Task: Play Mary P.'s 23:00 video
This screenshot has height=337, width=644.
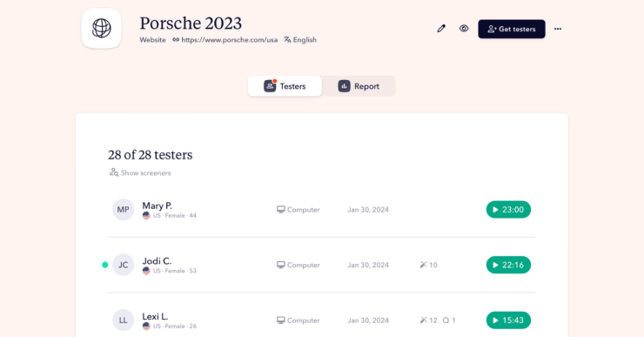Action: tap(508, 210)
